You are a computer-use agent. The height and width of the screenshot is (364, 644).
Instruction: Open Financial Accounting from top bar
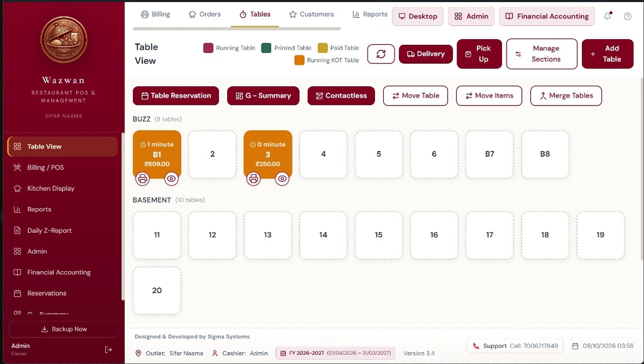tap(547, 16)
